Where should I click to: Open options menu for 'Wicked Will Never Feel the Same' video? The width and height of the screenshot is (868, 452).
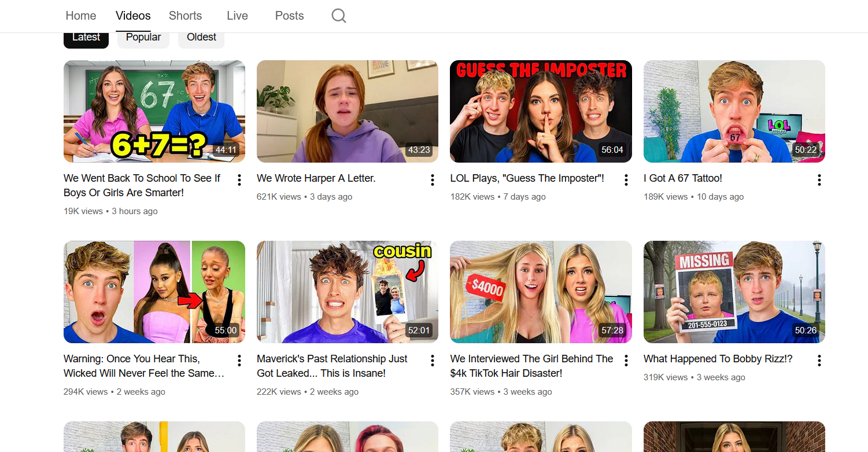(x=239, y=361)
